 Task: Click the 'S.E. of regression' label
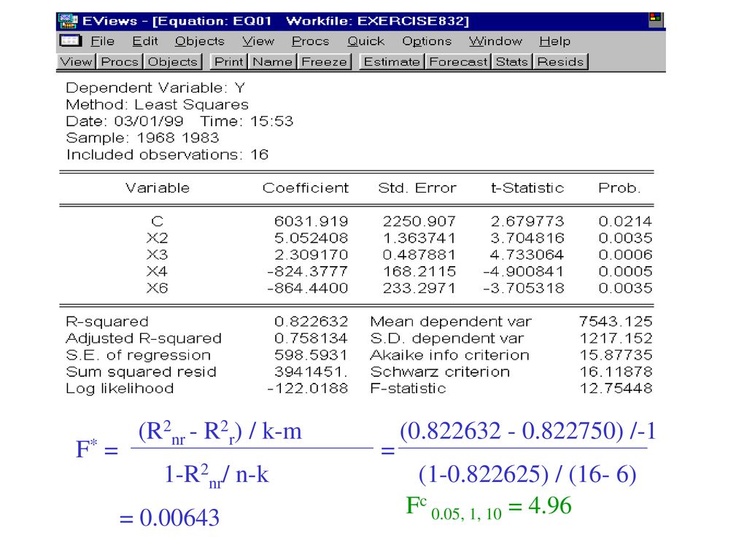(x=138, y=355)
